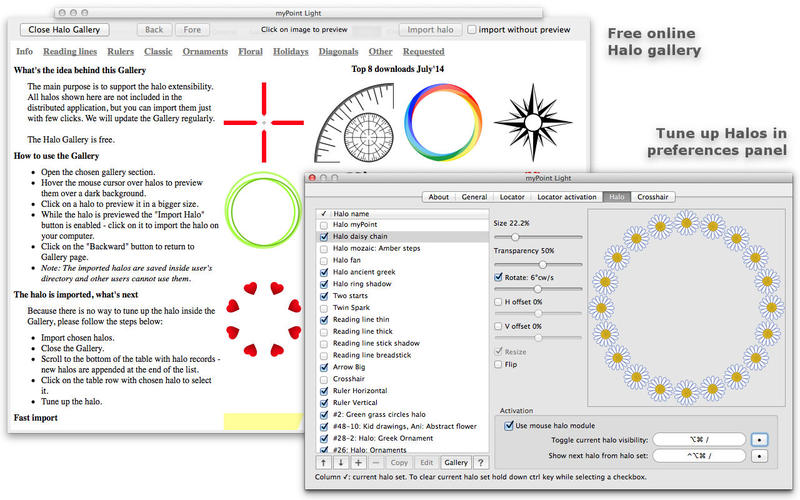Toggle the Rotate checkbox

(x=498, y=277)
